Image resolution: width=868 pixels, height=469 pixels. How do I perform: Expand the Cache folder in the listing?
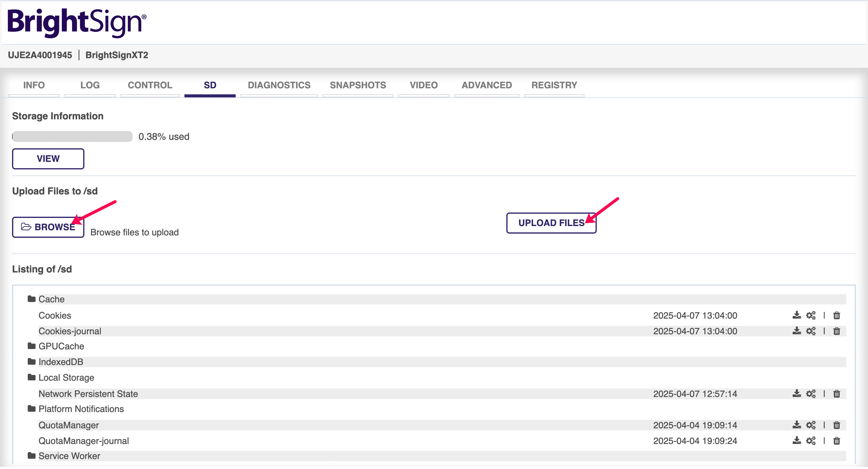(x=51, y=299)
